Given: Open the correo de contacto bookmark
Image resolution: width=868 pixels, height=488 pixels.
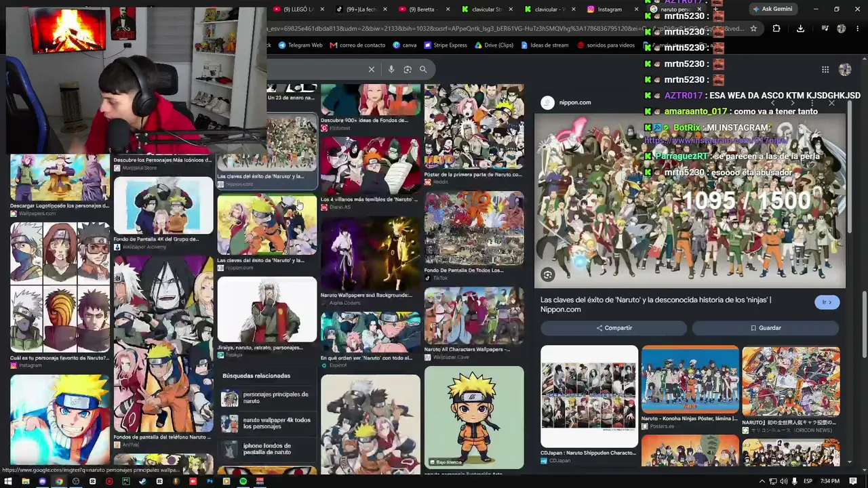Looking at the screenshot, I should point(357,45).
